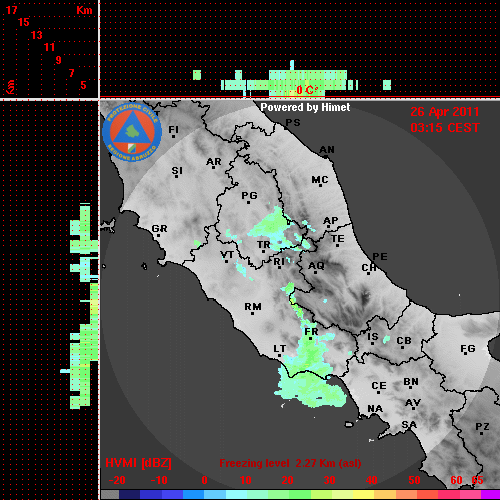Click the rotated 'Km' label on left axis
The height and width of the screenshot is (500, 500).
tap(11, 87)
